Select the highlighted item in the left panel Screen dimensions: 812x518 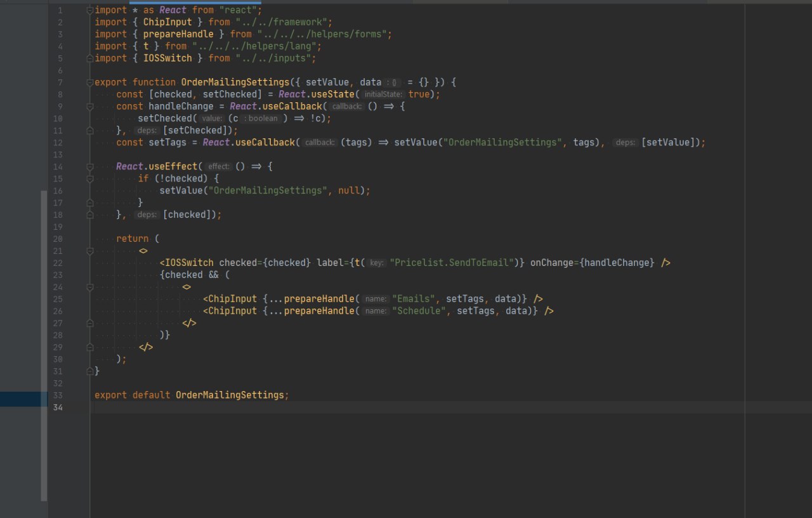tap(23, 399)
